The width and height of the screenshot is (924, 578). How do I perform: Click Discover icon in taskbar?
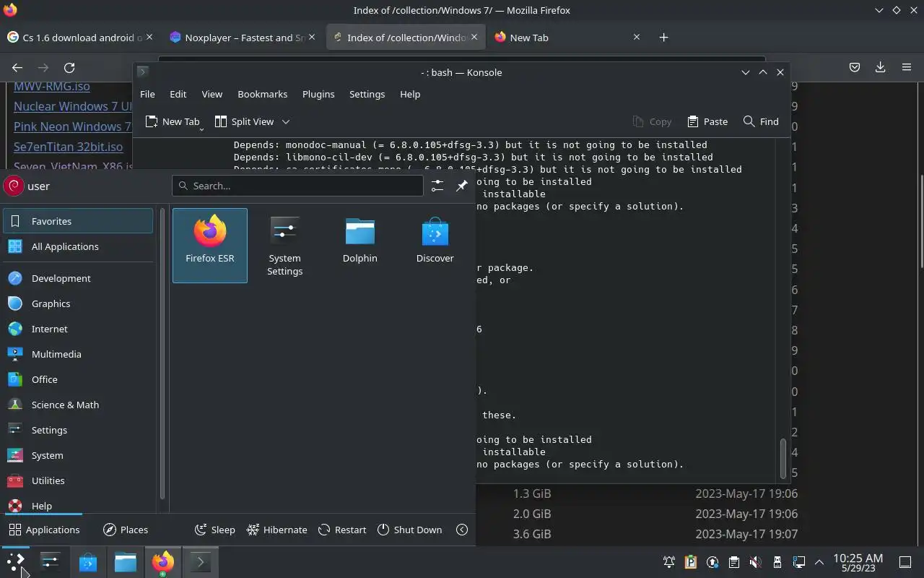[88, 561]
